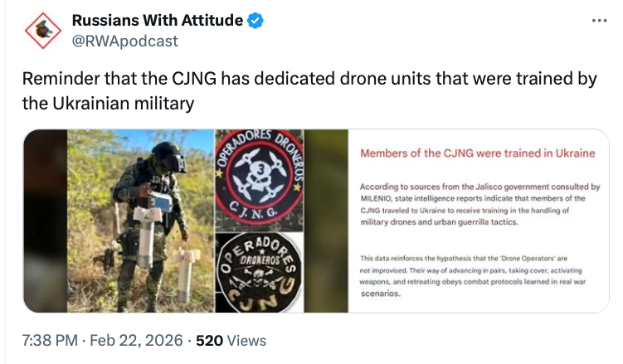This screenshot has height=364, width=623.
Task: Click the word MILENIO in the article
Action: coord(378,198)
